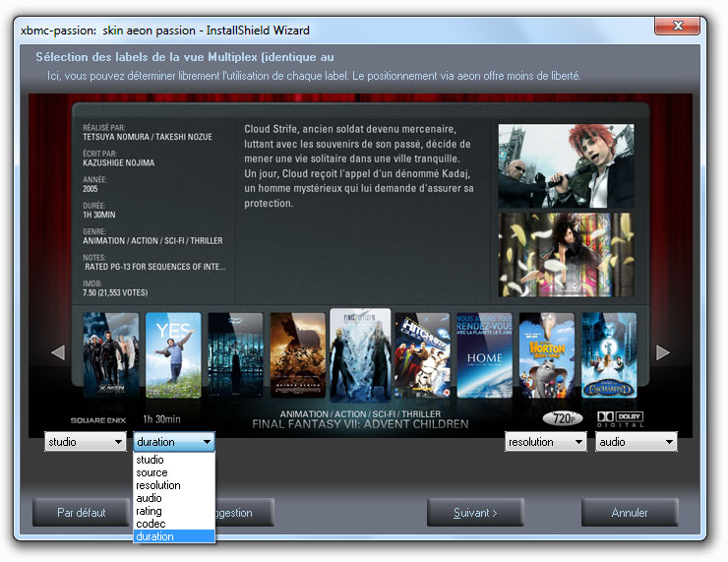Click the '7.50 (21,553 VOTES)' IMDB rating

(x=115, y=293)
